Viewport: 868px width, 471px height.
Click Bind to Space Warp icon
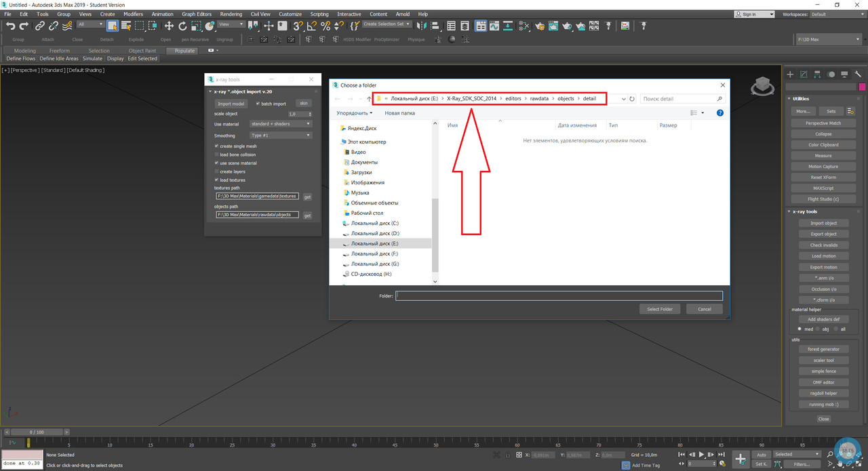[x=66, y=26]
